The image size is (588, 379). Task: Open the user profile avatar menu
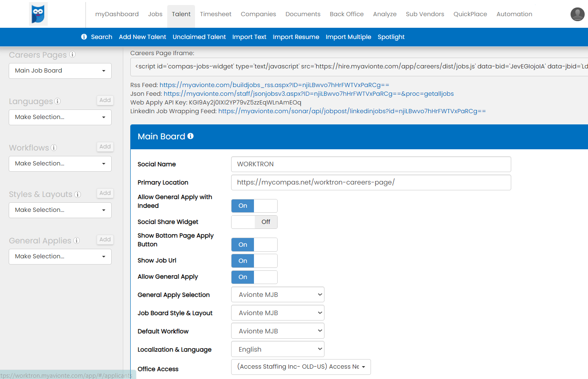point(577,14)
